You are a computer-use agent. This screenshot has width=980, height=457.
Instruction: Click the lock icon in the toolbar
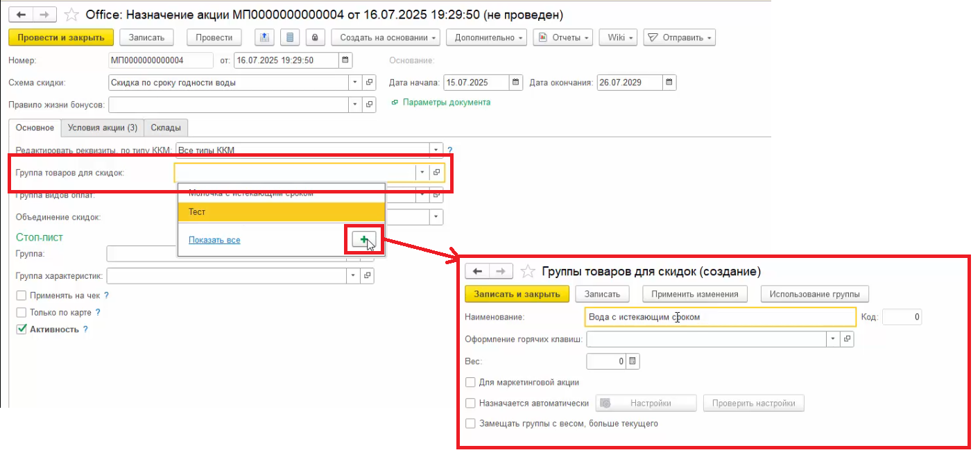point(314,37)
